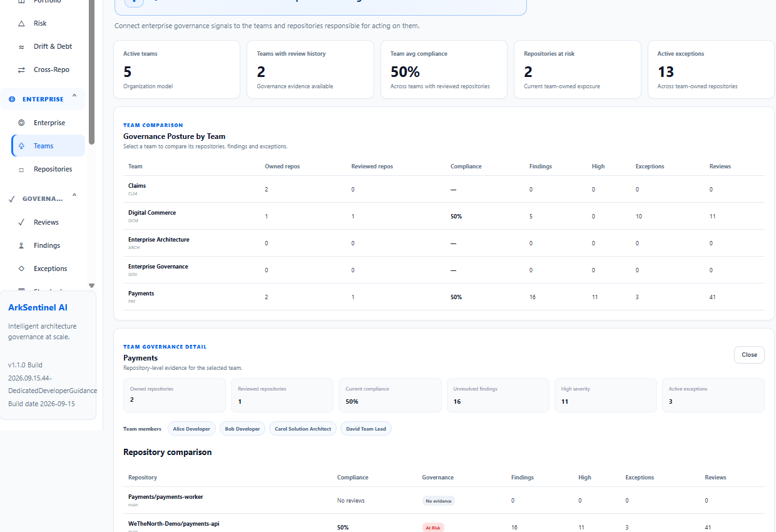
Task: Click the David Team Lead chip
Action: click(x=366, y=429)
